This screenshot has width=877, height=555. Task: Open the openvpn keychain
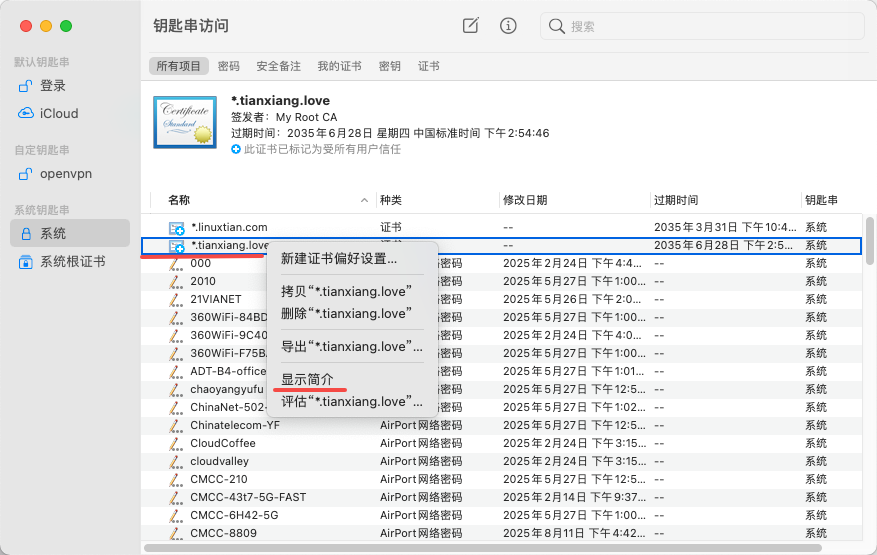(66, 173)
